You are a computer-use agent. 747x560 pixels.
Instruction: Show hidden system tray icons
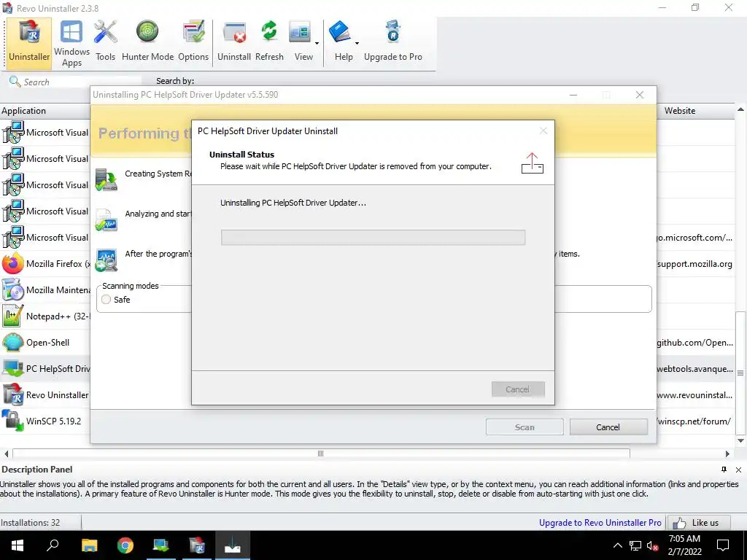(x=617, y=545)
